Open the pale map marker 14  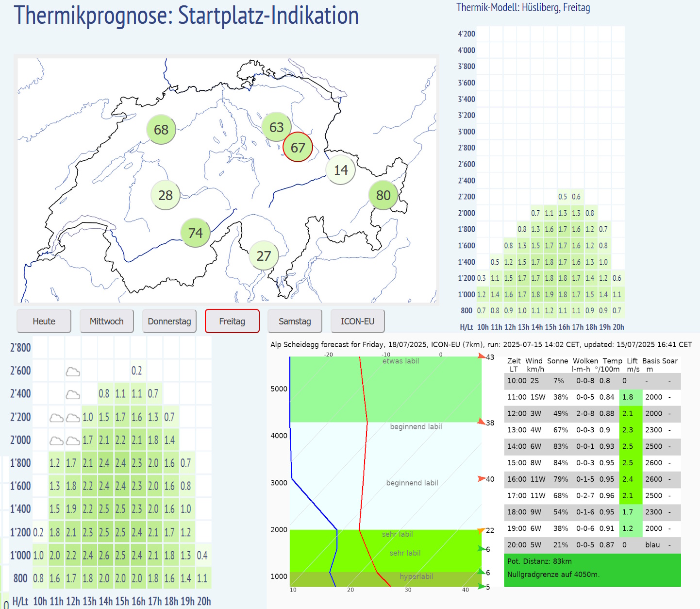click(x=341, y=170)
